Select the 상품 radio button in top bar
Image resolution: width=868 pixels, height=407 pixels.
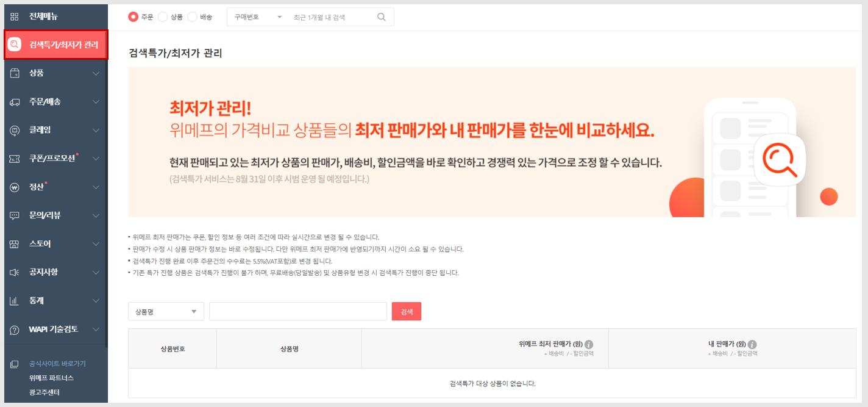[x=163, y=17]
